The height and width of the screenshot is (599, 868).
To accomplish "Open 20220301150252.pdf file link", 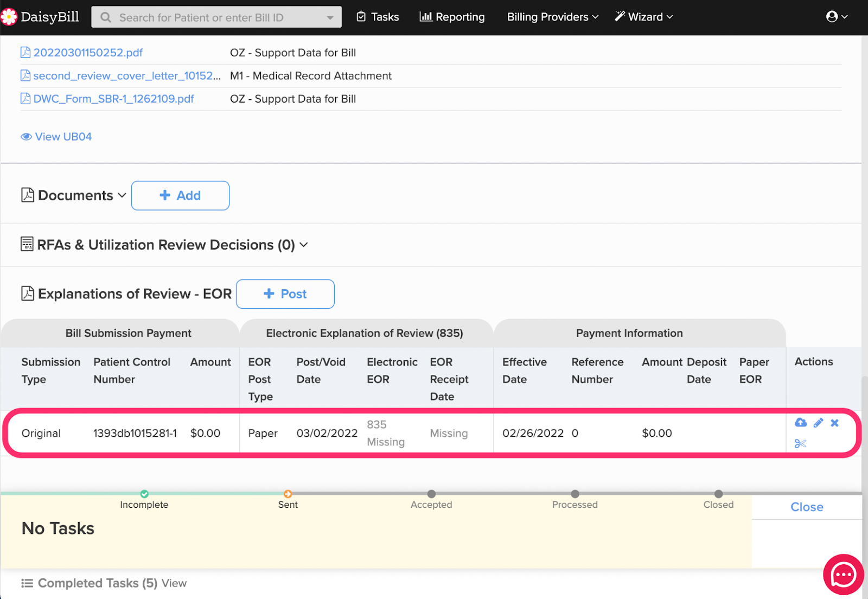I will 88,53.
